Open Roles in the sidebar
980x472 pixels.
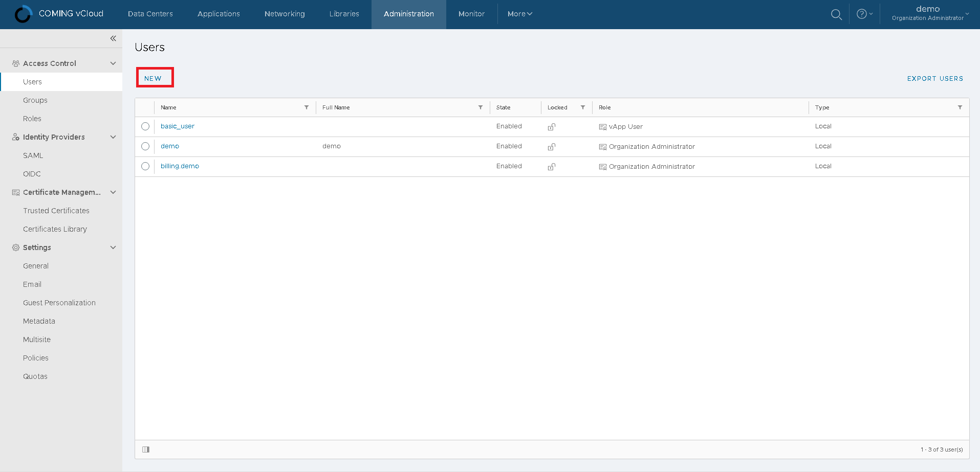tap(32, 119)
